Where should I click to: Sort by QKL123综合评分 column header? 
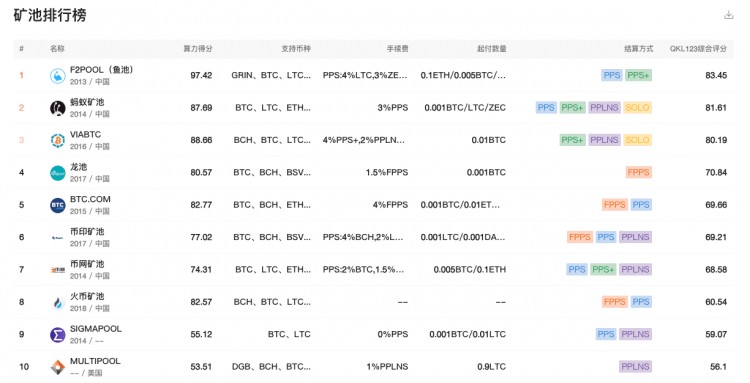[x=698, y=49]
